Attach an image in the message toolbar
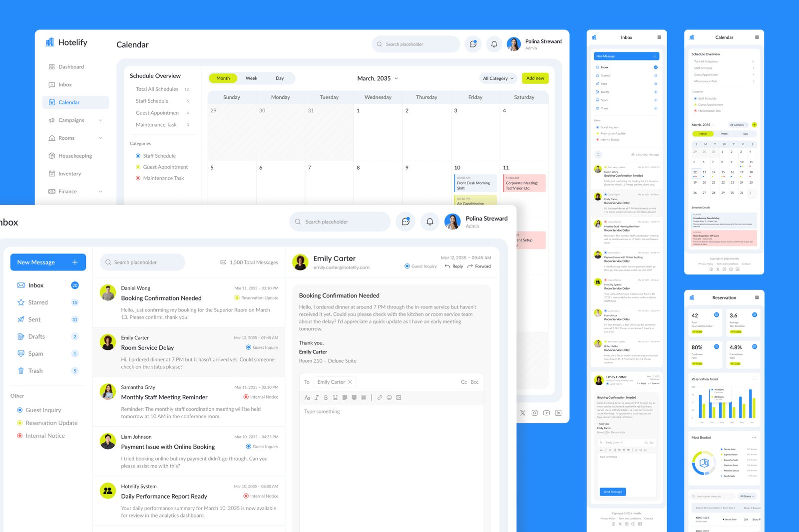The width and height of the screenshot is (799, 532). click(399, 397)
